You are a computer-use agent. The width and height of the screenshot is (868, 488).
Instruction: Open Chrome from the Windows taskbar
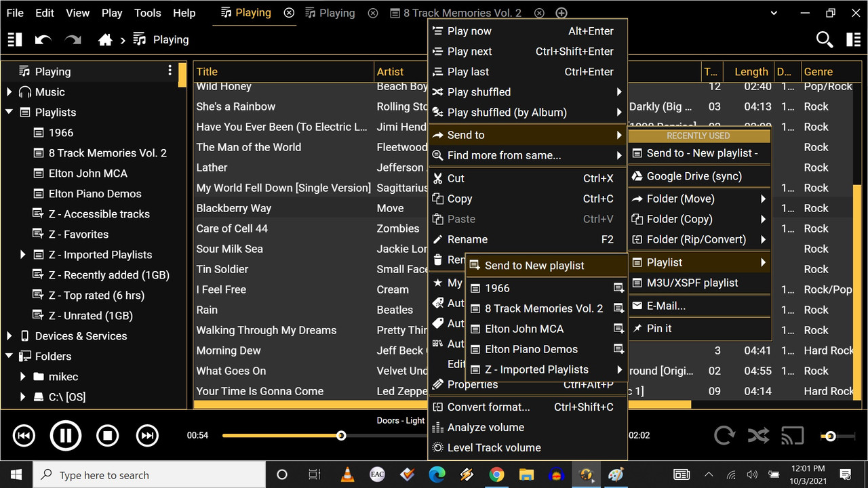(x=496, y=475)
